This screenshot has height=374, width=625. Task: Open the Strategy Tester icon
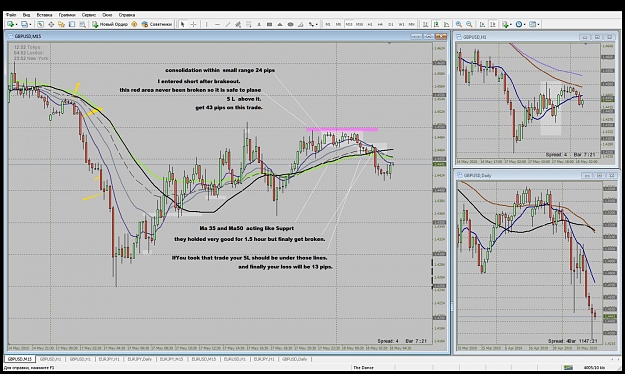point(83,24)
